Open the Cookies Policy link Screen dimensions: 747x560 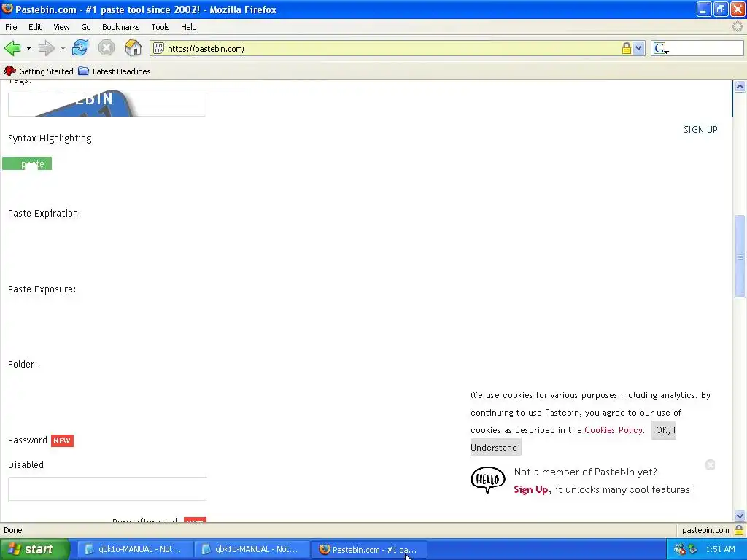[x=613, y=430]
